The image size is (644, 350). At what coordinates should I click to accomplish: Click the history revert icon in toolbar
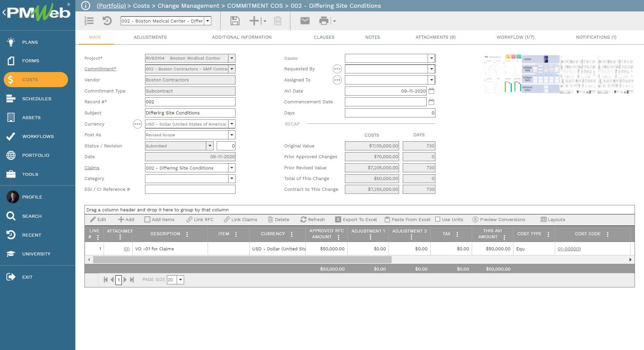tap(107, 21)
